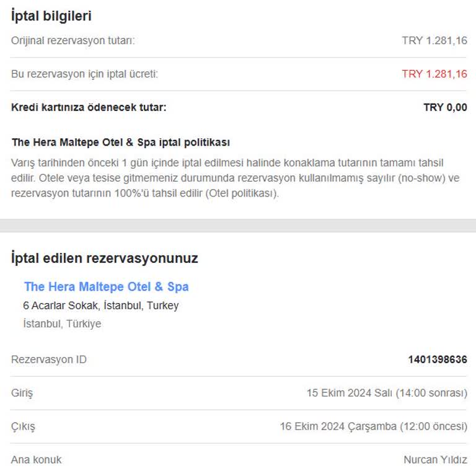This screenshot has width=476, height=476.
Task: Click the İptal bilgileri heading
Action: pos(51,16)
